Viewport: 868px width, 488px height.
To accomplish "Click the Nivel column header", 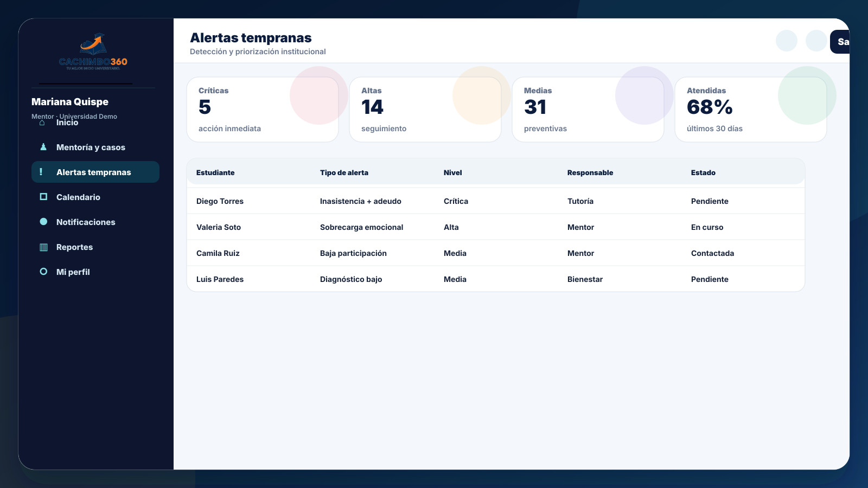I will [x=452, y=172].
